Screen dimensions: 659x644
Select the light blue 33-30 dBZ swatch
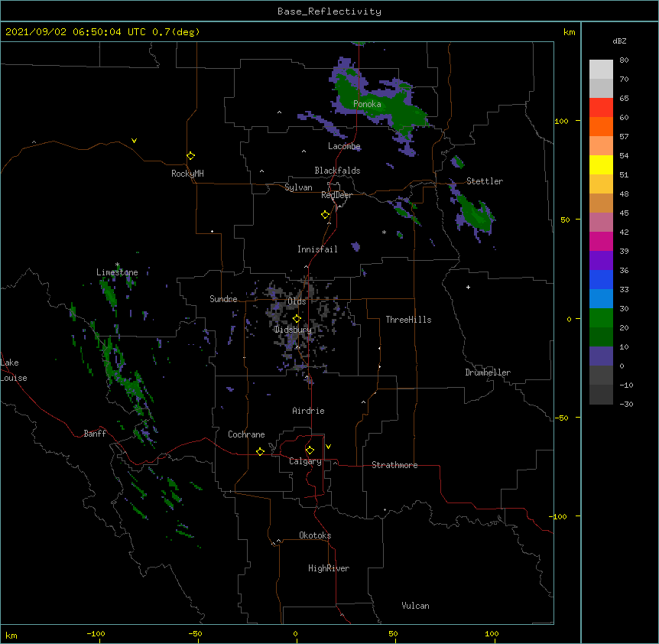(x=601, y=299)
